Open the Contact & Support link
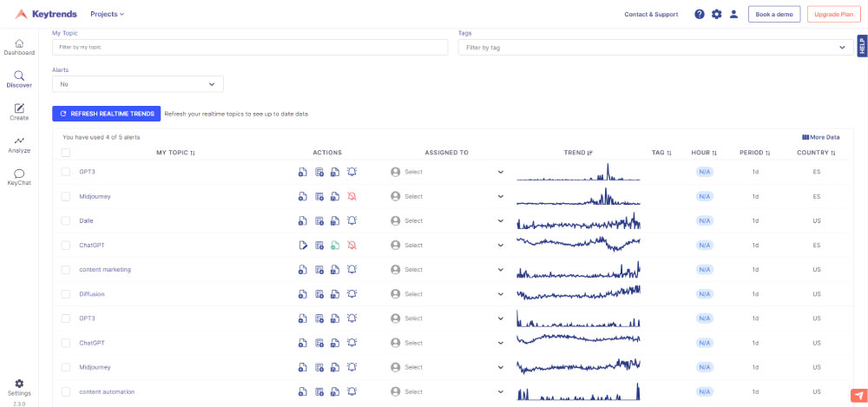This screenshot has width=868, height=407. coord(651,15)
